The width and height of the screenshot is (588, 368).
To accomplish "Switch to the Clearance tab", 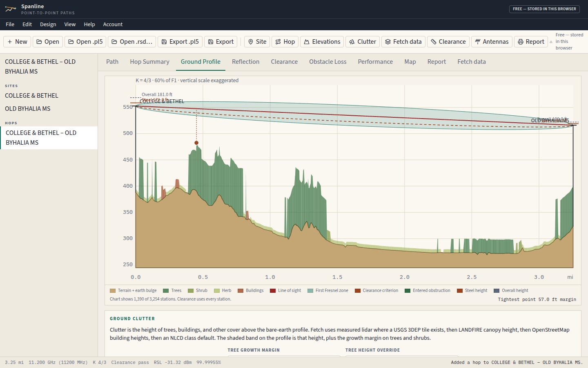I will tap(284, 62).
